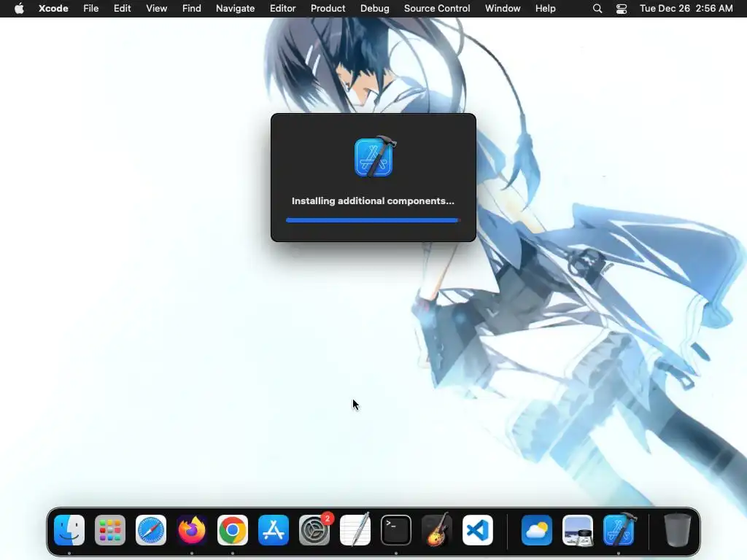Open Control Center in menu bar

click(622, 9)
